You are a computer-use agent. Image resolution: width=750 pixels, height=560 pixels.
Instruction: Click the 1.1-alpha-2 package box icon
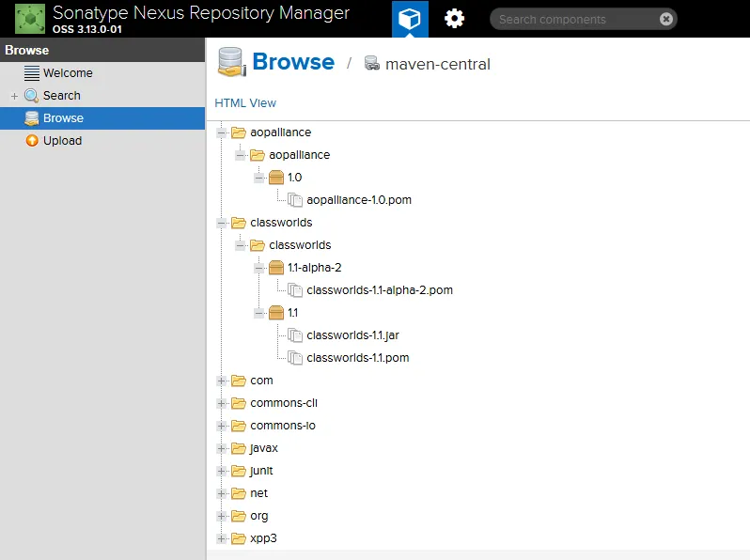point(276,268)
